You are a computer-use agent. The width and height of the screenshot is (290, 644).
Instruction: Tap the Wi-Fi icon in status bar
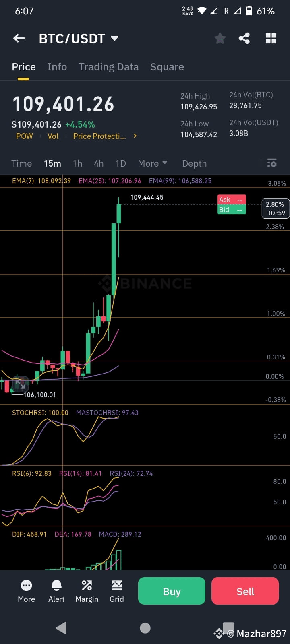click(202, 11)
